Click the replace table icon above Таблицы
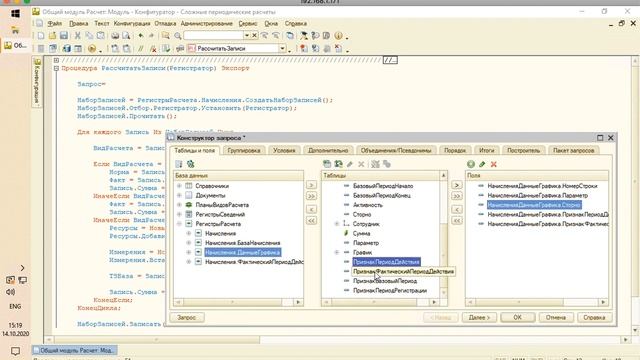This screenshot has width=640, height=360. coord(338,164)
